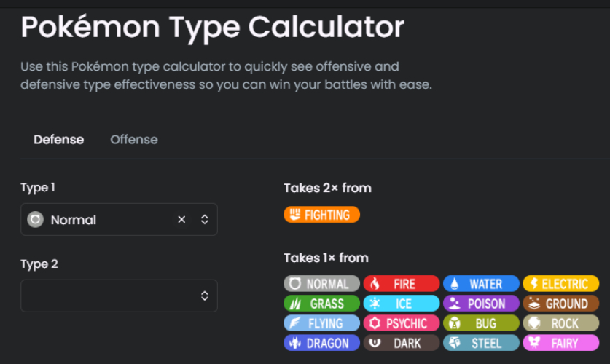Click the Psychic type badge
Viewport: 610px width, 364px height.
[x=402, y=323]
